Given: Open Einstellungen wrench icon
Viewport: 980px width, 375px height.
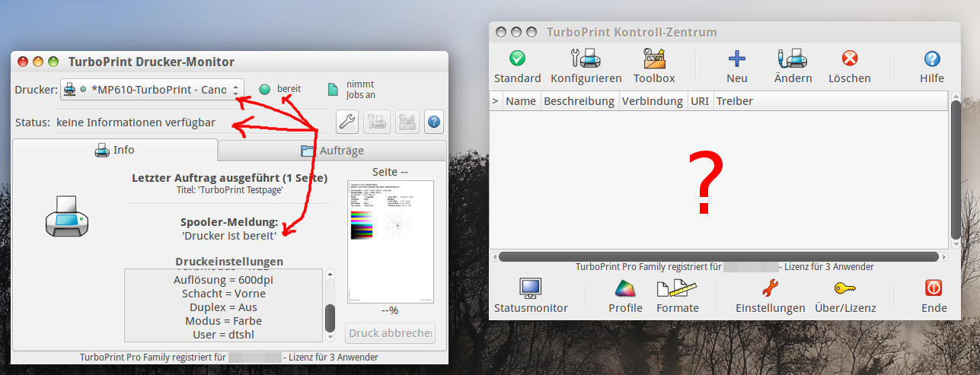Looking at the screenshot, I should click(x=770, y=289).
